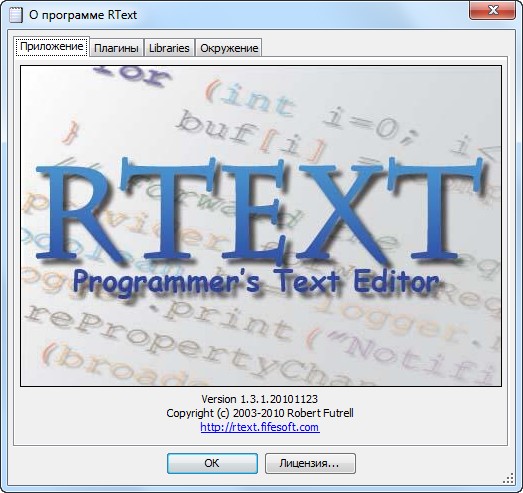The image size is (523, 493).
Task: Click the Copyright Robert Futrell text
Action: 260,413
